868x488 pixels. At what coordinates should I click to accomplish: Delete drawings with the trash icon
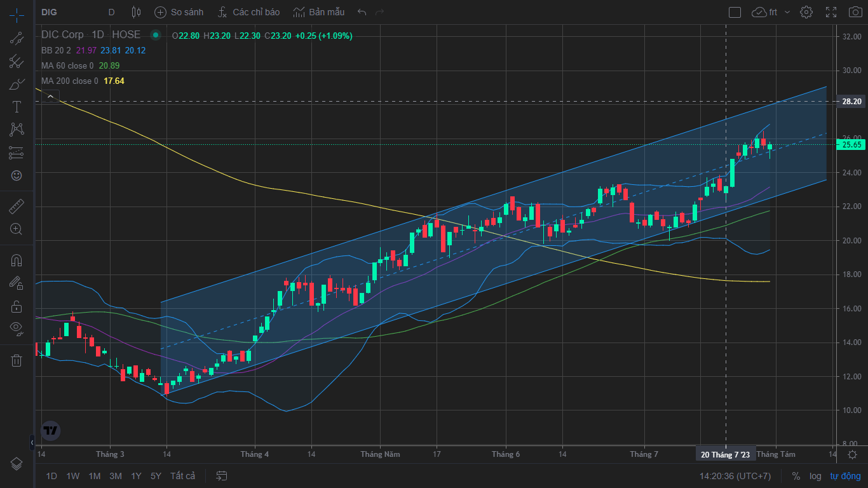pyautogui.click(x=17, y=360)
